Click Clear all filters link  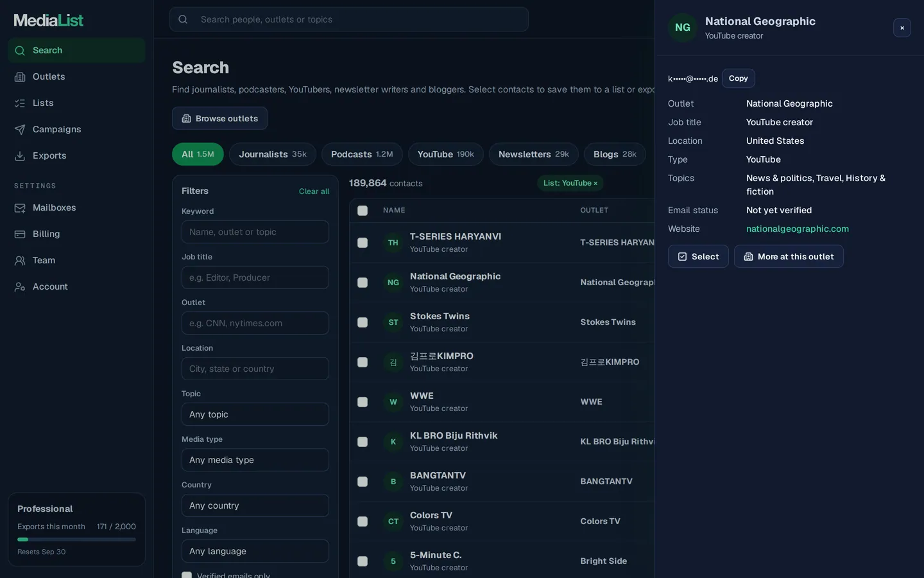[x=314, y=191]
